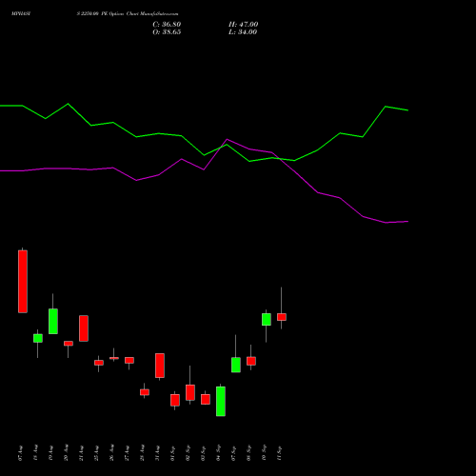The width and height of the screenshot is (476, 476).
Task: Select the '02 Sep' date label
Action: point(188,453)
